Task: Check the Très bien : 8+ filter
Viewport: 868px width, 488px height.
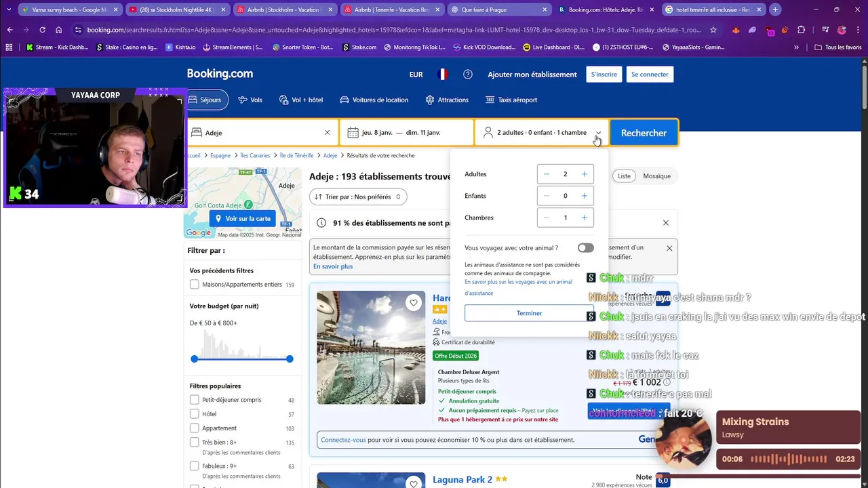Action: [x=195, y=443]
